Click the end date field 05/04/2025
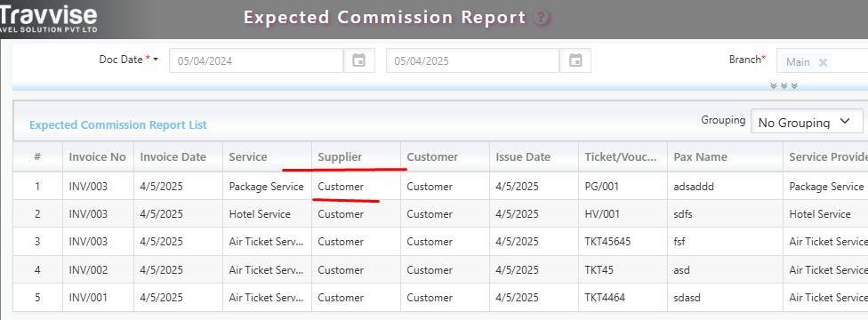This screenshot has height=320, width=868. click(x=473, y=60)
